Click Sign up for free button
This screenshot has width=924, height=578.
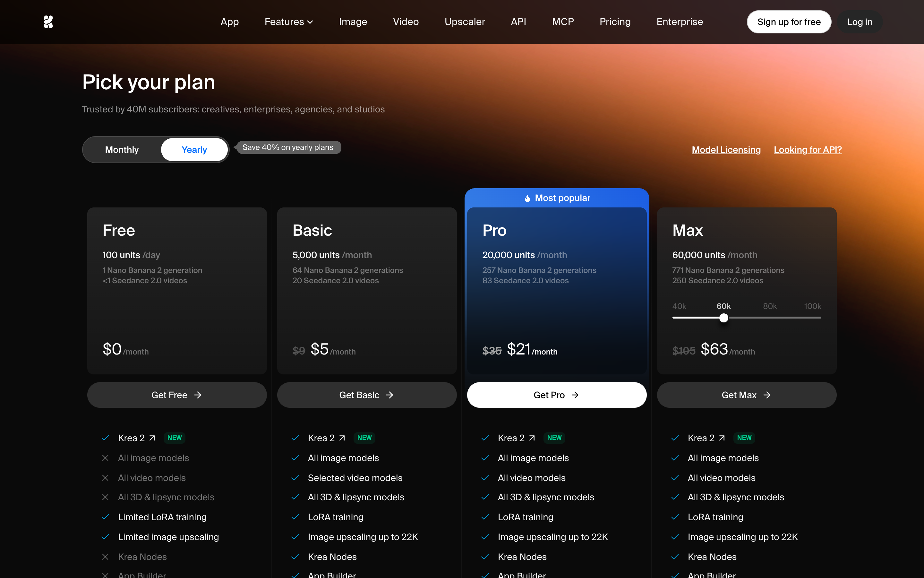789,22
